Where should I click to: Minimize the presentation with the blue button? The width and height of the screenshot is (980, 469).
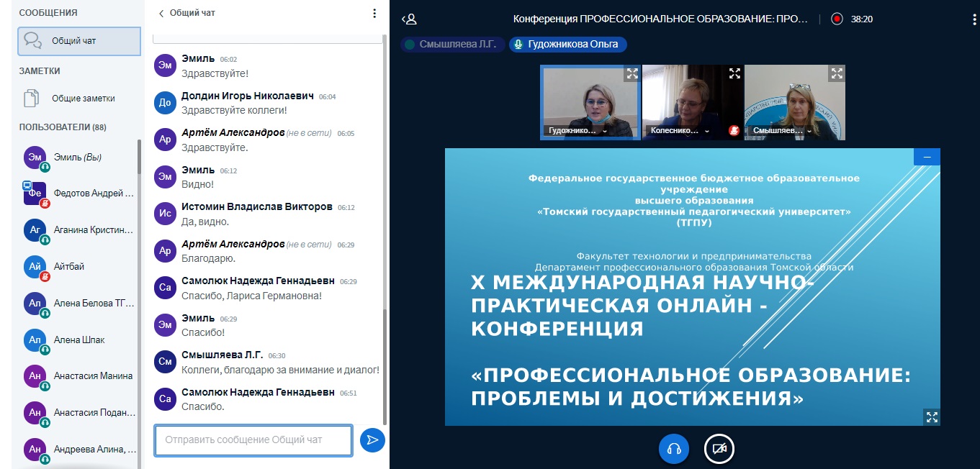tap(927, 157)
